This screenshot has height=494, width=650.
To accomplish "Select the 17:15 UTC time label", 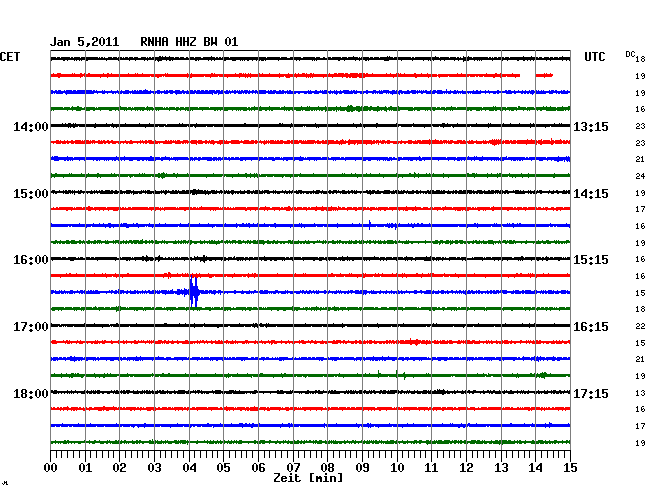I will 591,393.
